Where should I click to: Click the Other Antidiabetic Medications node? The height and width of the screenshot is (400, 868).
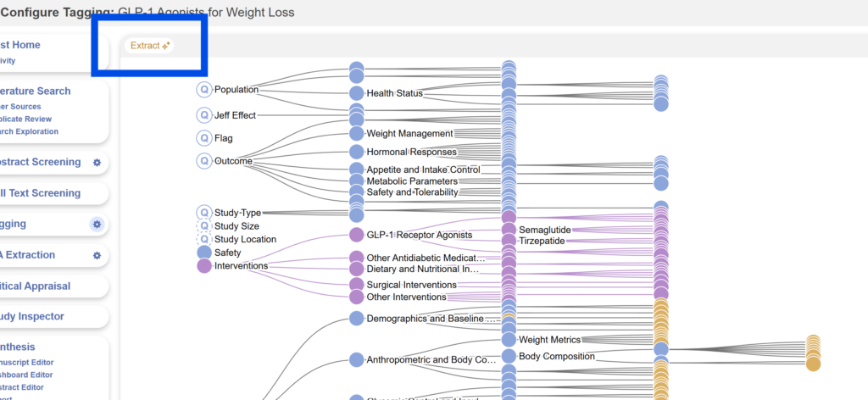coord(357,258)
